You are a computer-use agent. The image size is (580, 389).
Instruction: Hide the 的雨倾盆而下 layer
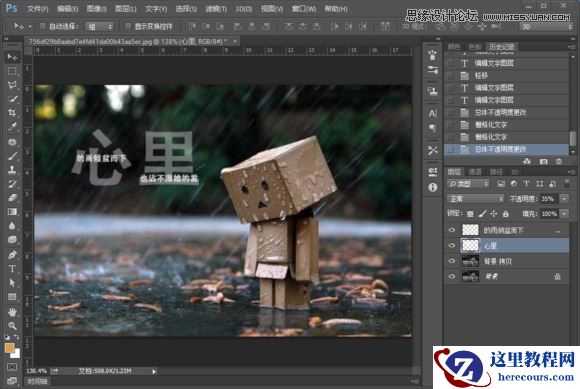coord(452,230)
